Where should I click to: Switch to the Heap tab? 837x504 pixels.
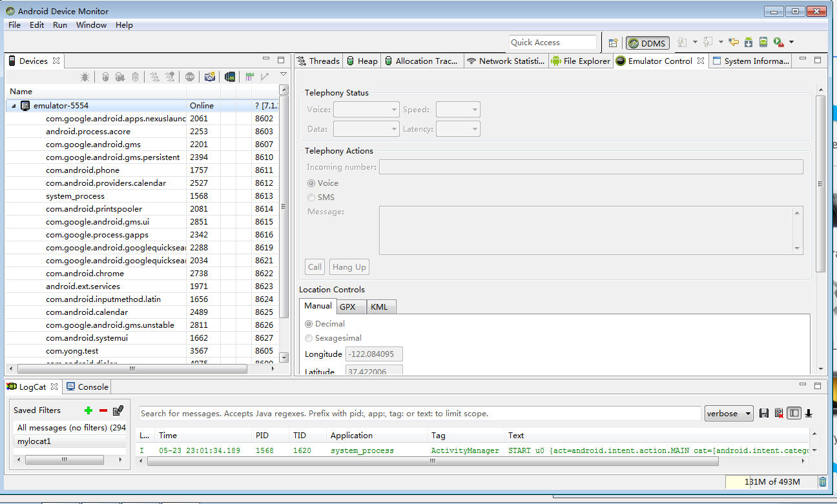tap(362, 61)
